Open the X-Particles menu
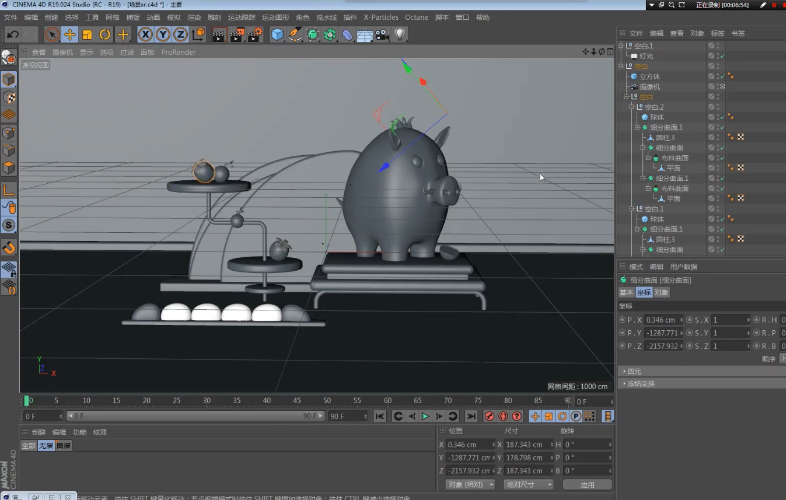Image resolution: width=786 pixels, height=500 pixels. tap(379, 17)
